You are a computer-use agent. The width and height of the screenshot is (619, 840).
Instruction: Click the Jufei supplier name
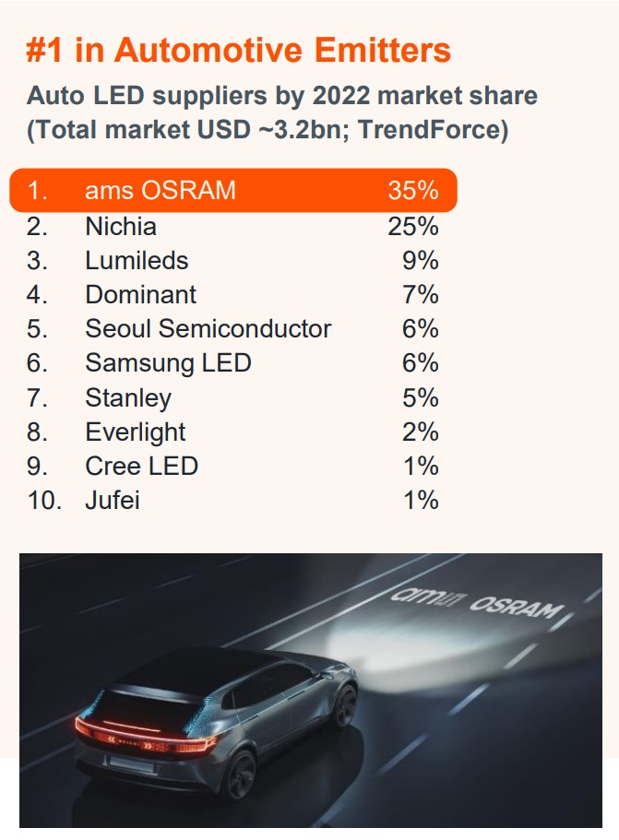click(113, 501)
